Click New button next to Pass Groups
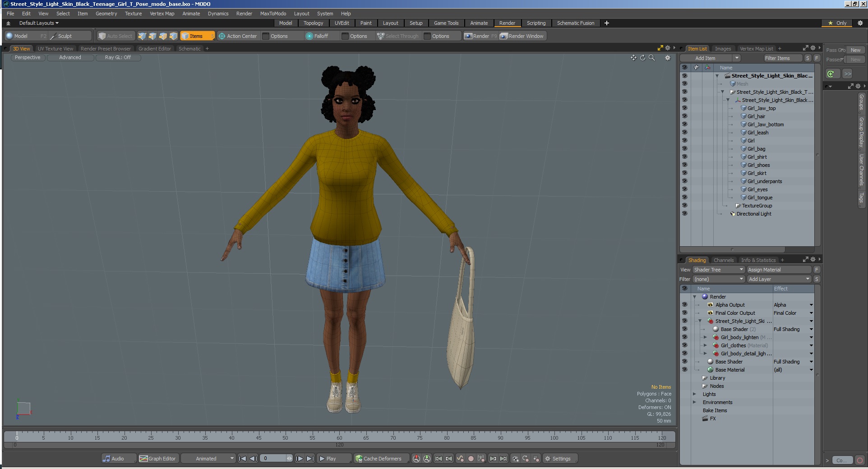The image size is (868, 469). tap(855, 50)
